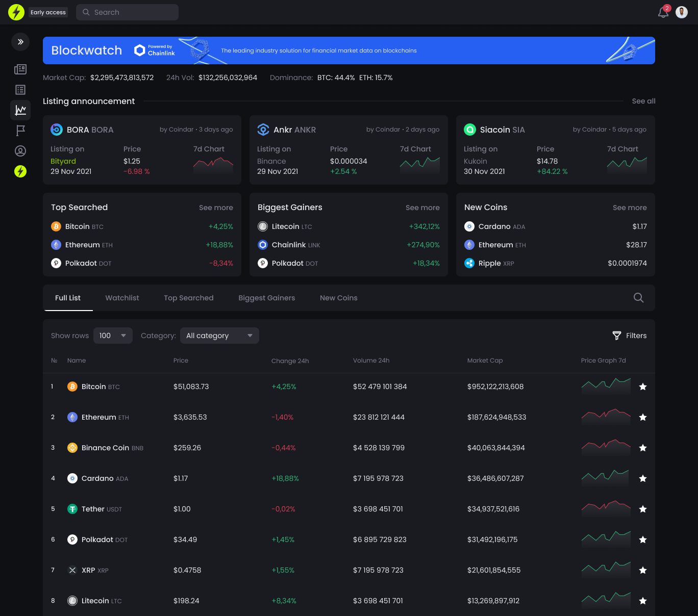Switch to the Biggest Gainers tab
Screen dimensions: 698x616
click(x=267, y=298)
